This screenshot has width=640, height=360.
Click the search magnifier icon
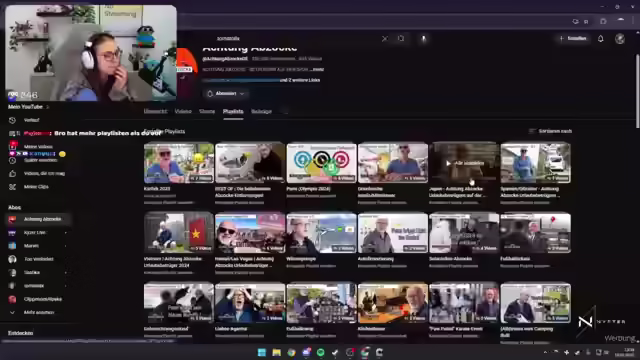[x=401, y=38]
